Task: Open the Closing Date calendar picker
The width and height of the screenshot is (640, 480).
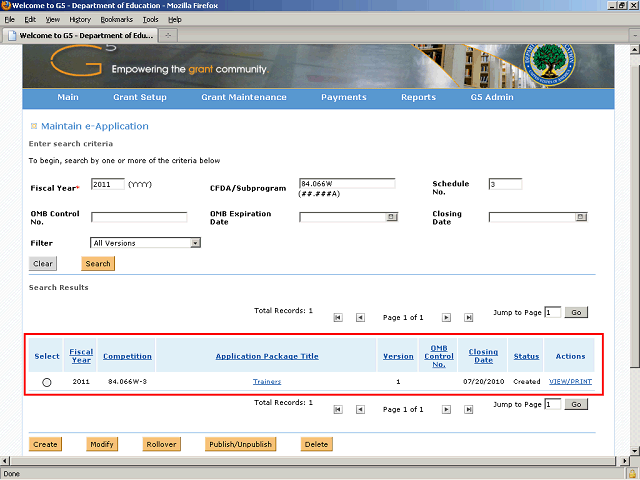Action: click(581, 217)
